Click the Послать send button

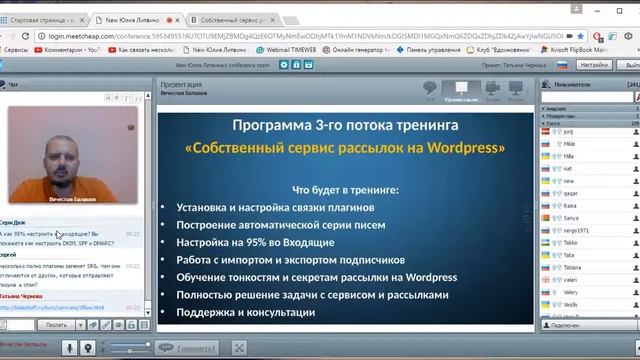click(x=56, y=325)
